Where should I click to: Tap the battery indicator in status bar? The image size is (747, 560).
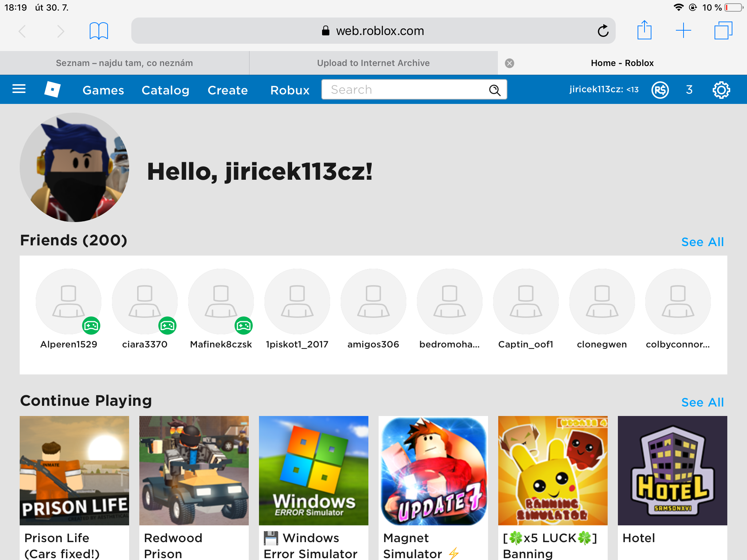click(x=734, y=7)
